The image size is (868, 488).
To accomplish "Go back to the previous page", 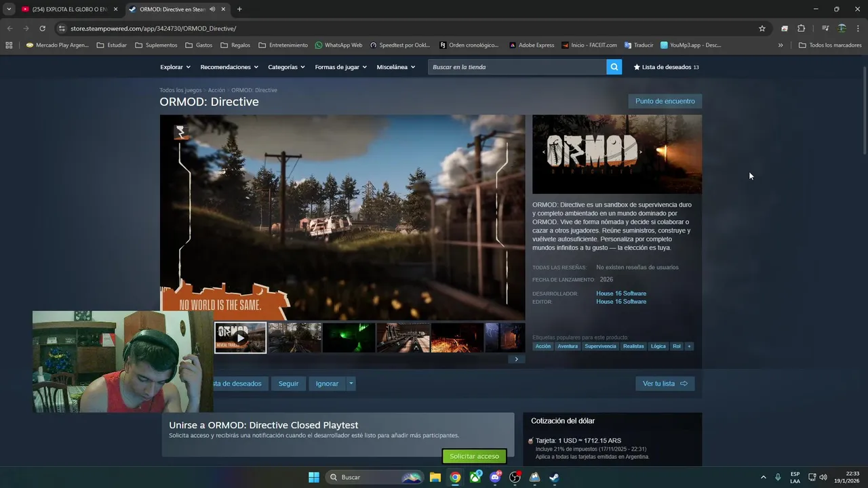I will [9, 28].
